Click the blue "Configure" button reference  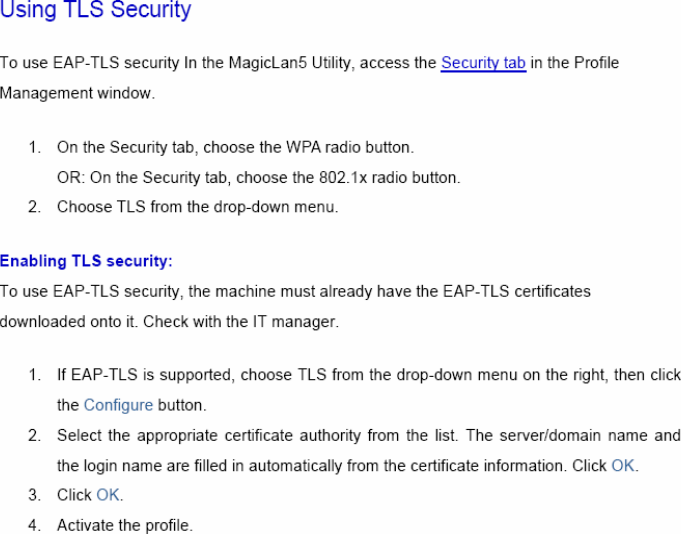118,406
